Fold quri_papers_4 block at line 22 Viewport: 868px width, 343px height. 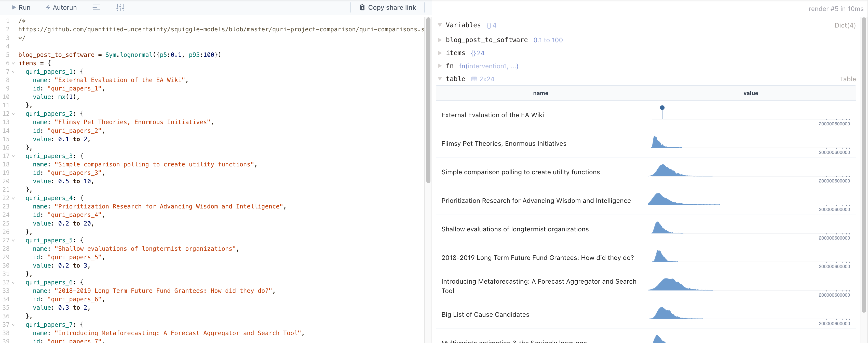(x=13, y=198)
